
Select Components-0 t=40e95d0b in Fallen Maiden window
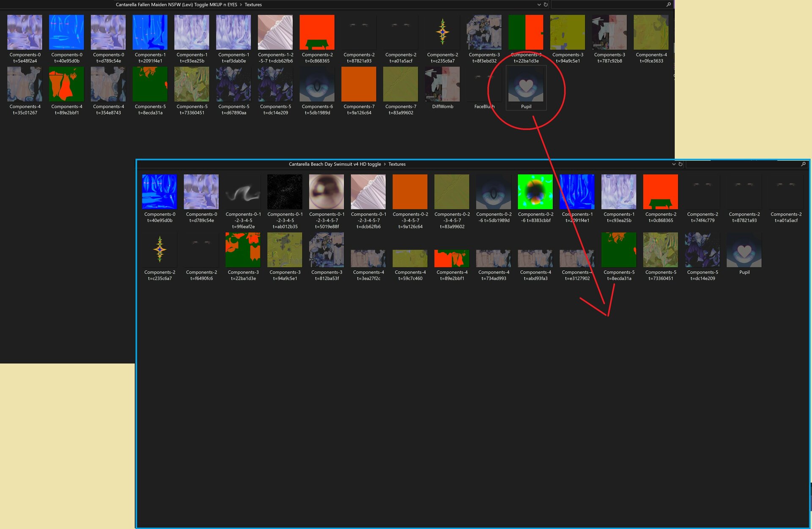click(x=66, y=39)
